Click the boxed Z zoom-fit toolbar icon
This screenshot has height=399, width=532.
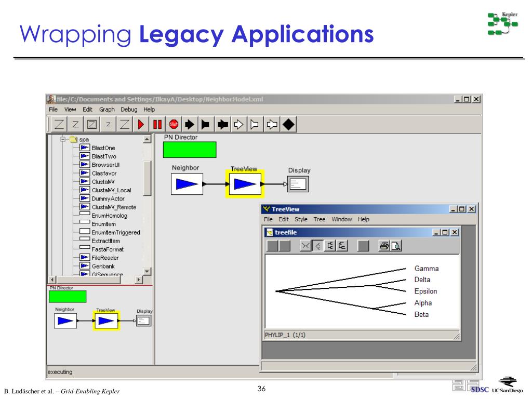click(91, 124)
